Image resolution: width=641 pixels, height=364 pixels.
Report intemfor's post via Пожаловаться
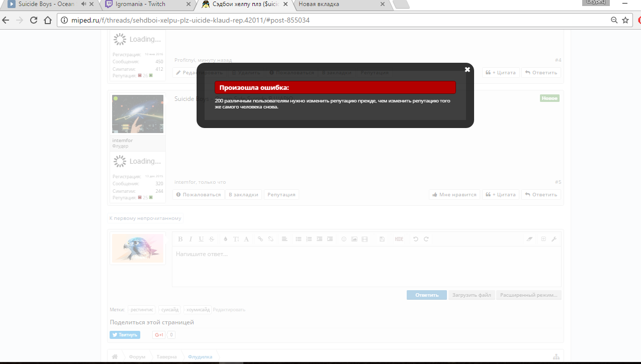point(198,194)
